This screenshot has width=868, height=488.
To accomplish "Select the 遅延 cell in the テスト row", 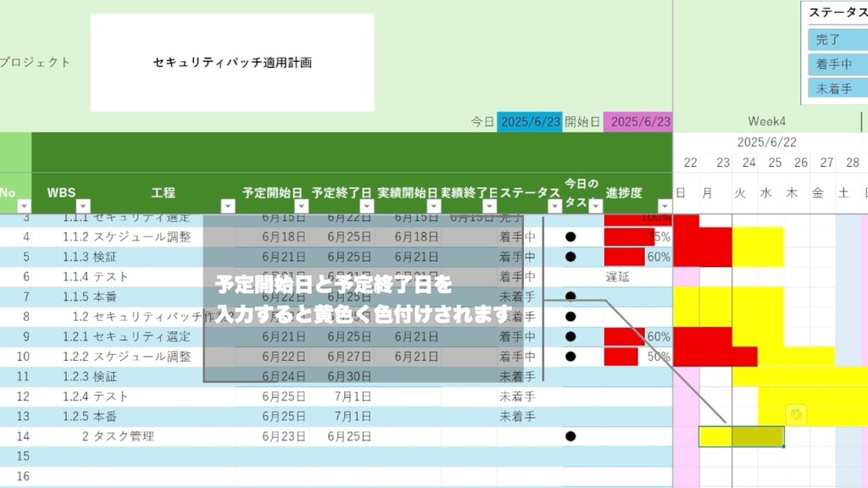I will 617,276.
